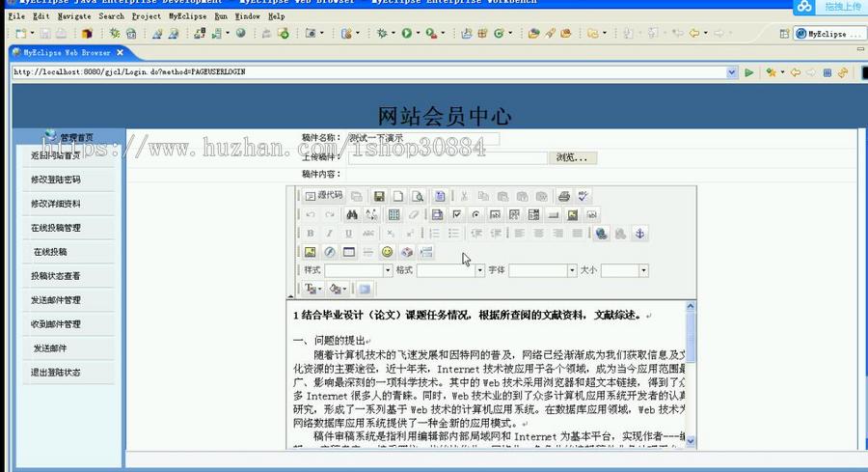Viewport: 868px width, 472px height.
Task: Click the editor scrollbar down arrow
Action: 691,441
